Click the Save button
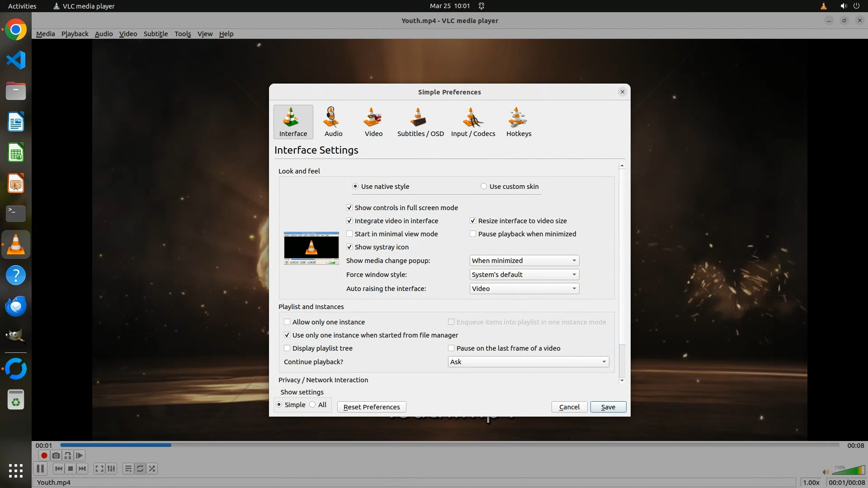This screenshot has height=488, width=868. [608, 407]
